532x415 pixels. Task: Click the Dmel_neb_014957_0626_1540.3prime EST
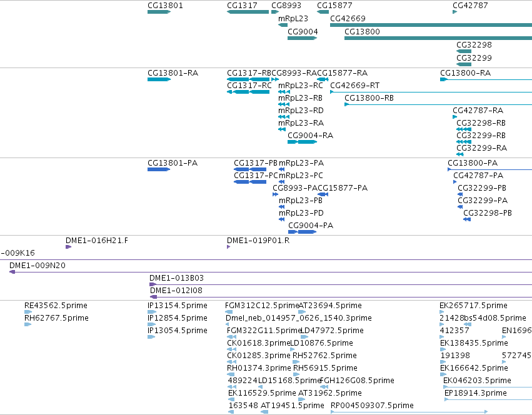[x=229, y=324]
